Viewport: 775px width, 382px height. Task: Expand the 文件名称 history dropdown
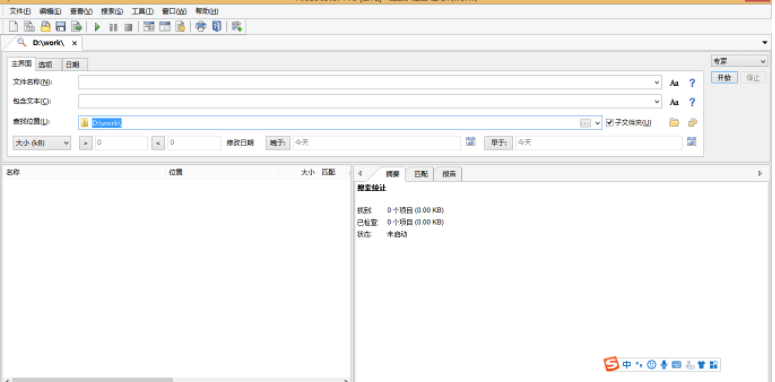tap(657, 83)
